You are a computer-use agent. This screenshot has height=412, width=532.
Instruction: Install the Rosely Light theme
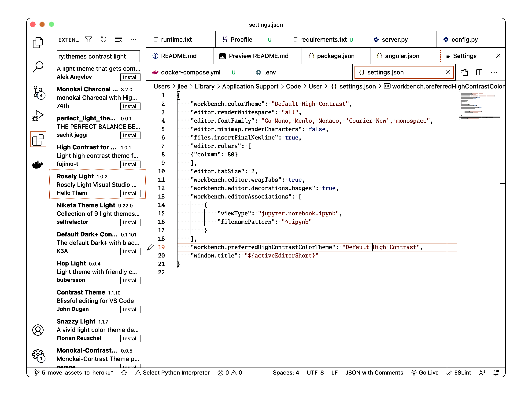coord(130,193)
